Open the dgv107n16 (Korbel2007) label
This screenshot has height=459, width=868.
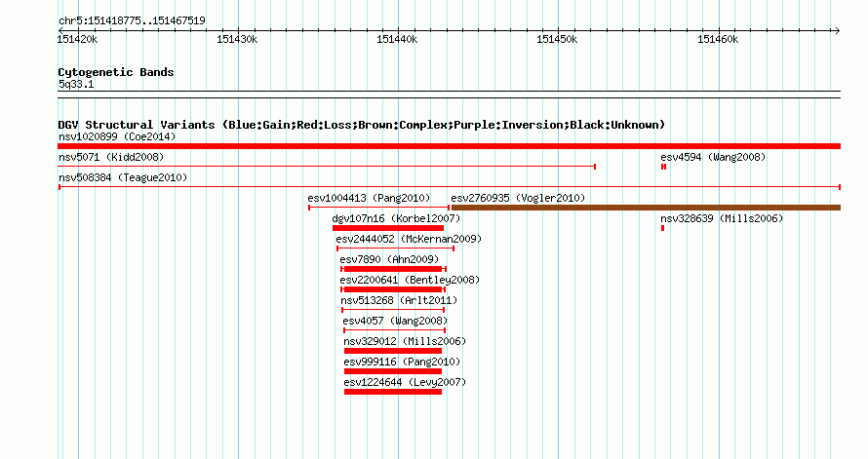396,218
